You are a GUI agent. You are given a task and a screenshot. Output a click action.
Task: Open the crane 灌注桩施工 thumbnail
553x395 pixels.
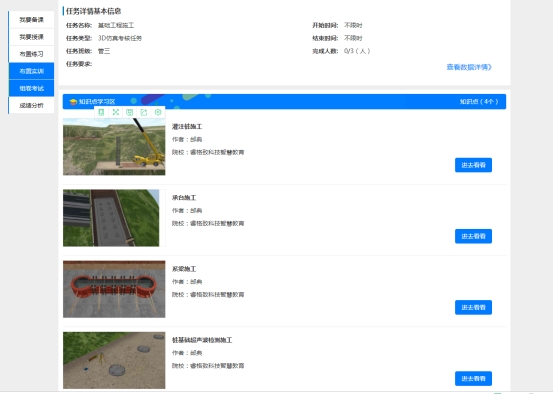(x=114, y=147)
